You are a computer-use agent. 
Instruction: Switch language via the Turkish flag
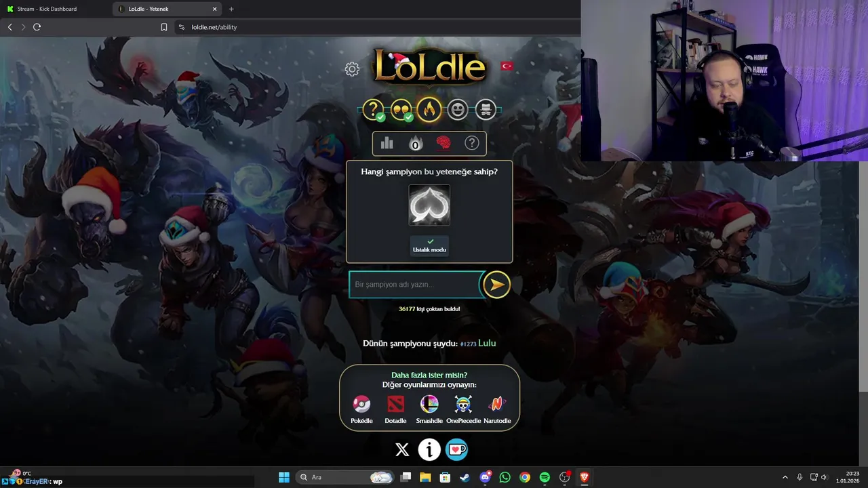(x=506, y=66)
